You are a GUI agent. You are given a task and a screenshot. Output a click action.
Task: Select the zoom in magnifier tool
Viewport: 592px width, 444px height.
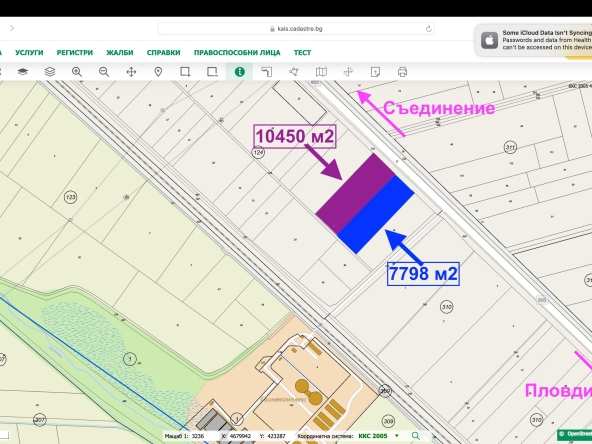[x=77, y=72]
